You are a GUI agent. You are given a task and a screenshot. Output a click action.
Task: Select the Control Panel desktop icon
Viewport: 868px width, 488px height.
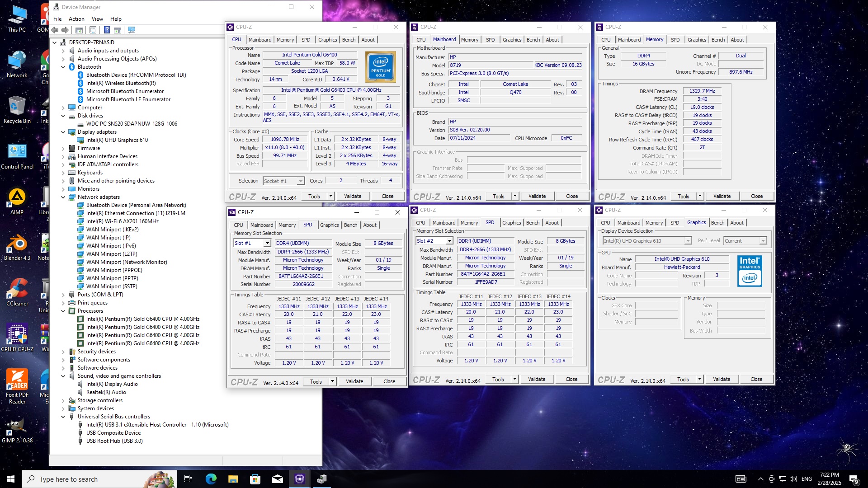(17, 156)
